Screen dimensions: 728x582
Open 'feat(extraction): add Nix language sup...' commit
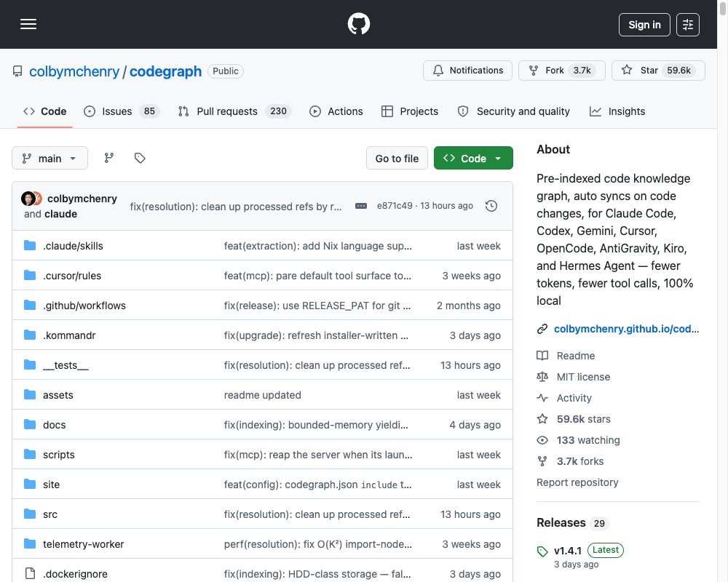[317, 246]
